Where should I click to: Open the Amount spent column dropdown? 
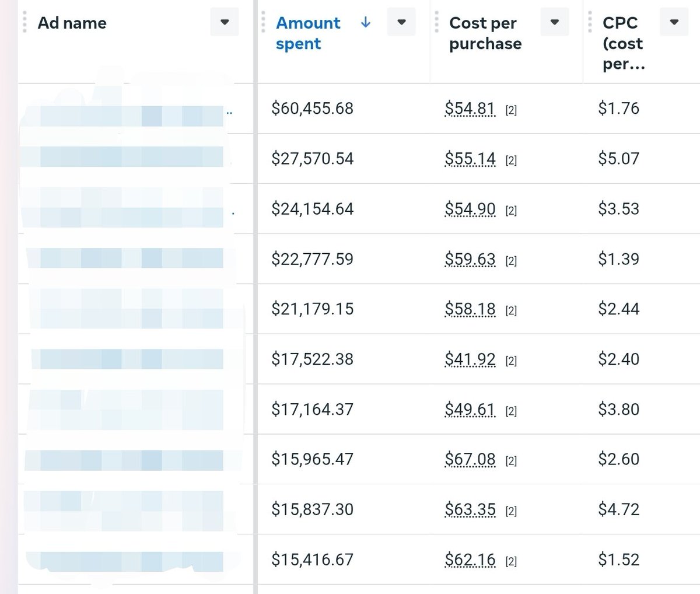click(x=401, y=23)
